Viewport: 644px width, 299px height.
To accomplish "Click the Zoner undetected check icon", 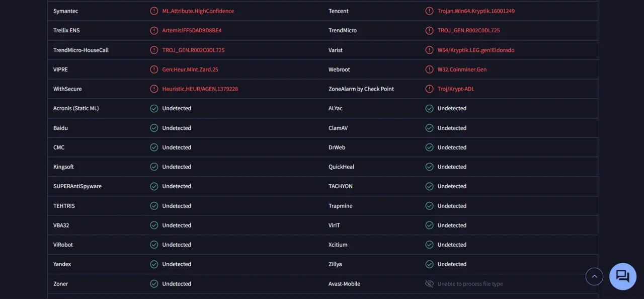I will click(x=154, y=284).
